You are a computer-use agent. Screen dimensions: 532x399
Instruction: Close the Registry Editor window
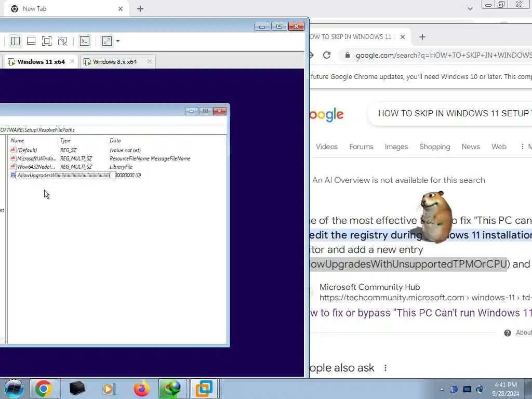(x=220, y=111)
